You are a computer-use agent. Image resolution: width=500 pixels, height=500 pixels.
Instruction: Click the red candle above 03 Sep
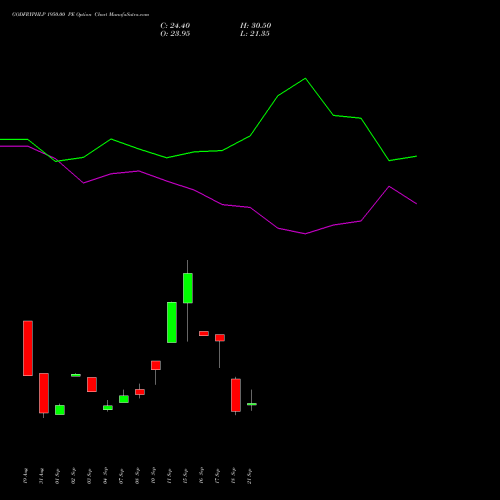point(92,384)
